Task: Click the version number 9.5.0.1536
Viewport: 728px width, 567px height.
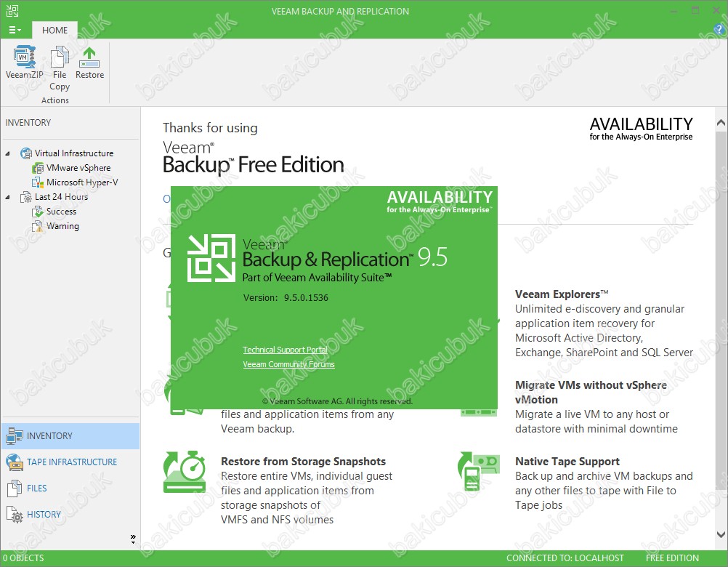Action: 306,297
